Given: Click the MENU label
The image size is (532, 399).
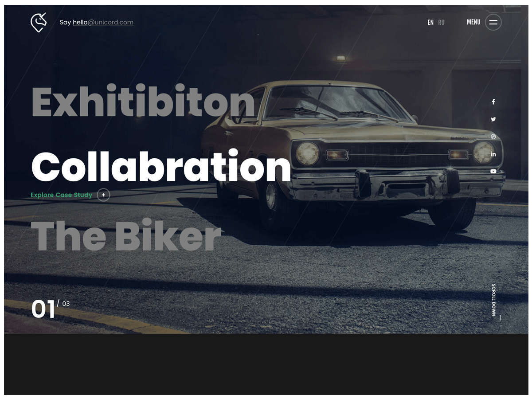Looking at the screenshot, I should 473,22.
